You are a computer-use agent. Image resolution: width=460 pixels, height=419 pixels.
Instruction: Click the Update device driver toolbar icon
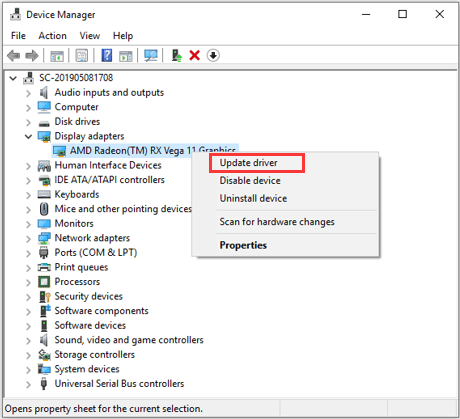(x=177, y=55)
